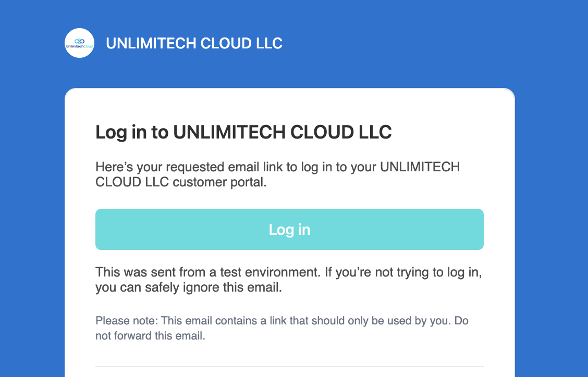Click the words 'customer portal' in the paragraph
The image size is (588, 377).
point(220,182)
